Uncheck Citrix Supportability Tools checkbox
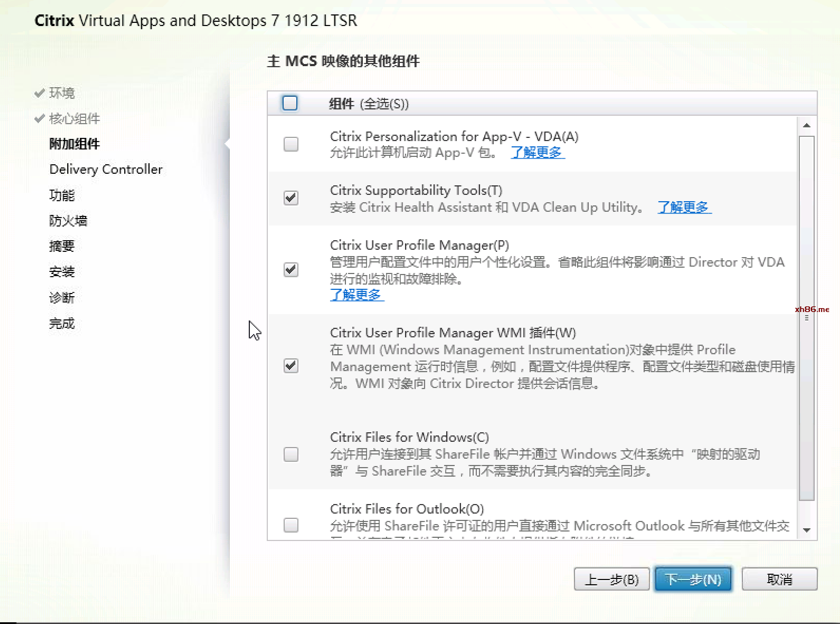The height and width of the screenshot is (624, 840). pyautogui.click(x=291, y=198)
